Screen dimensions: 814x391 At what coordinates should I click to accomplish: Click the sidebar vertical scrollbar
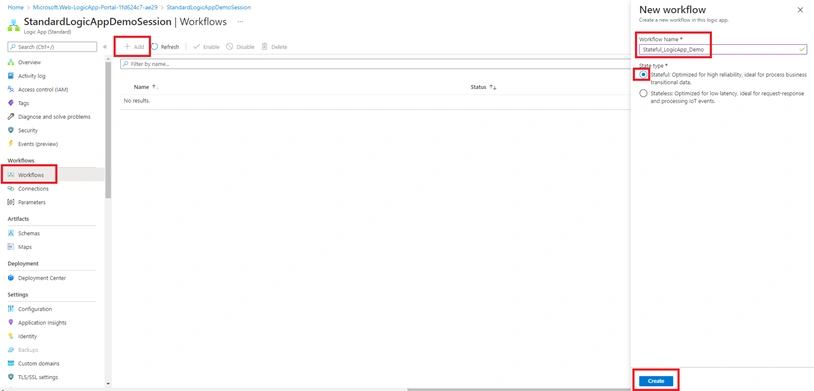(x=108, y=130)
